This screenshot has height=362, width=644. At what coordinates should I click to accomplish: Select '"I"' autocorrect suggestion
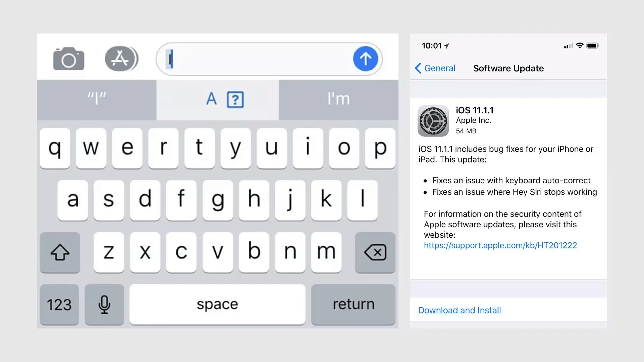(x=96, y=98)
